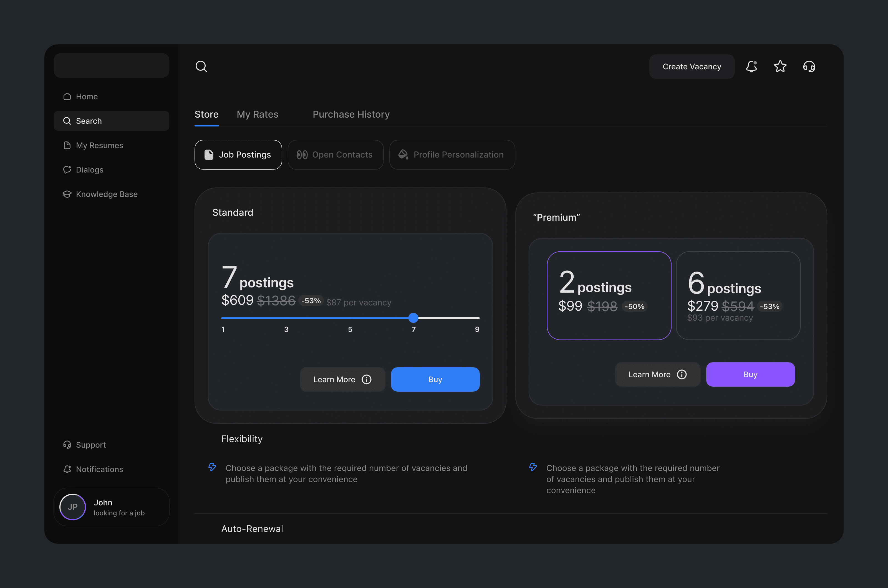The width and height of the screenshot is (888, 588).
Task: Click Learn More on the Standard plan
Action: coord(342,379)
